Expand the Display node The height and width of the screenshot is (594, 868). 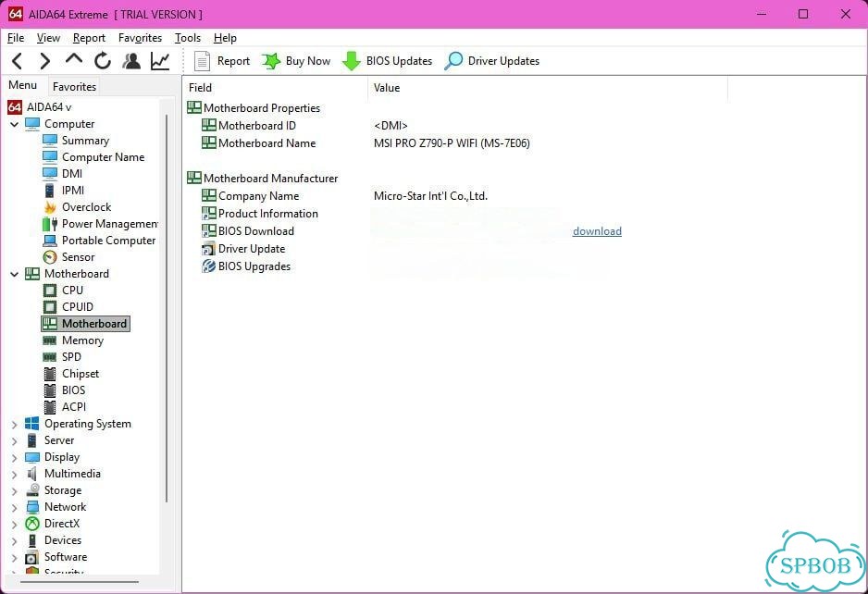click(15, 458)
